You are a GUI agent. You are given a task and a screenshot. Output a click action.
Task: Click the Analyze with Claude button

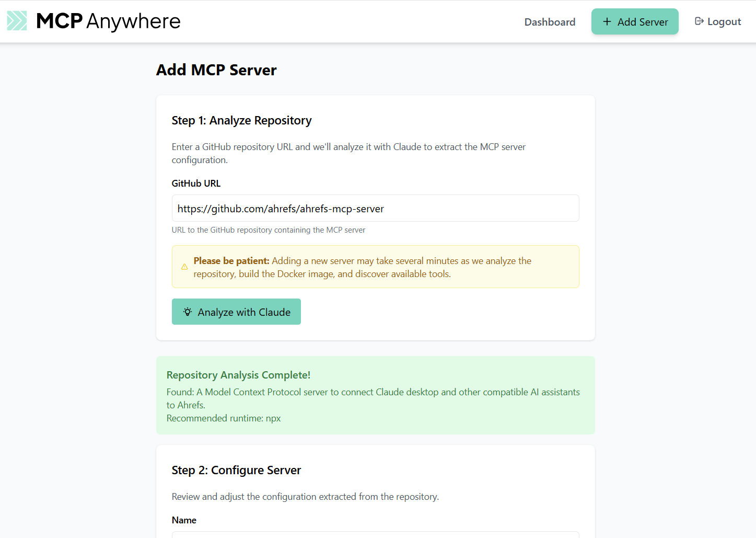pos(236,312)
